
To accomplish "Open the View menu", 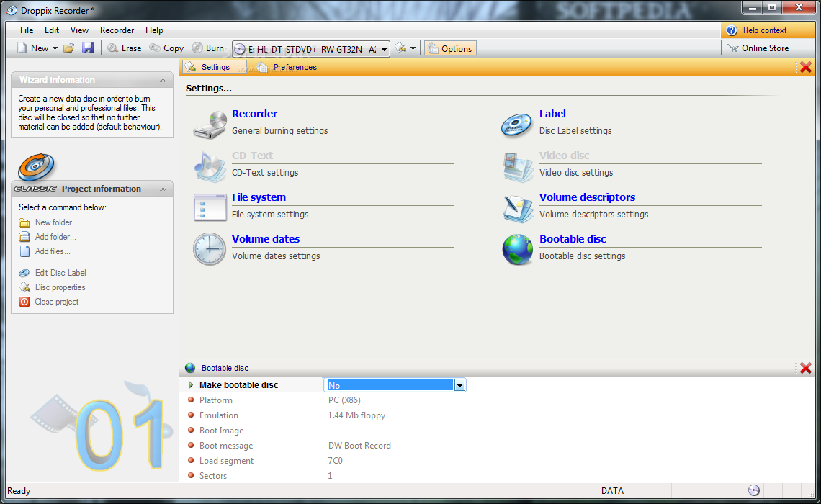I will point(80,30).
